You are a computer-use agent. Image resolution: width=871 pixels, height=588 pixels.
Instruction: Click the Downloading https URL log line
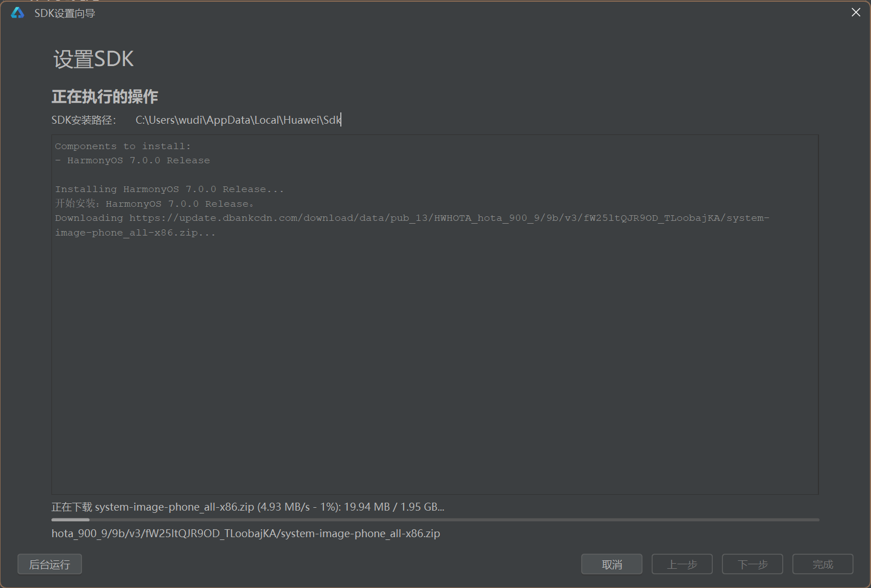(x=412, y=218)
